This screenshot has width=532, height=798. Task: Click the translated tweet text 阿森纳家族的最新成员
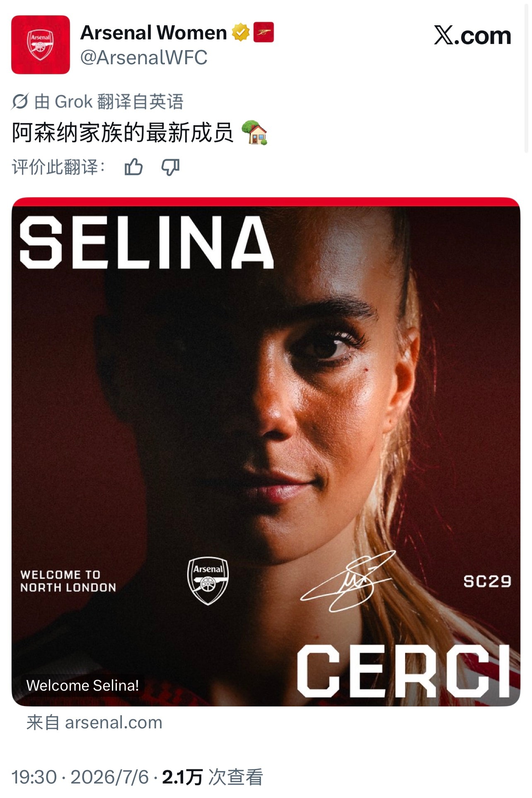(123, 133)
